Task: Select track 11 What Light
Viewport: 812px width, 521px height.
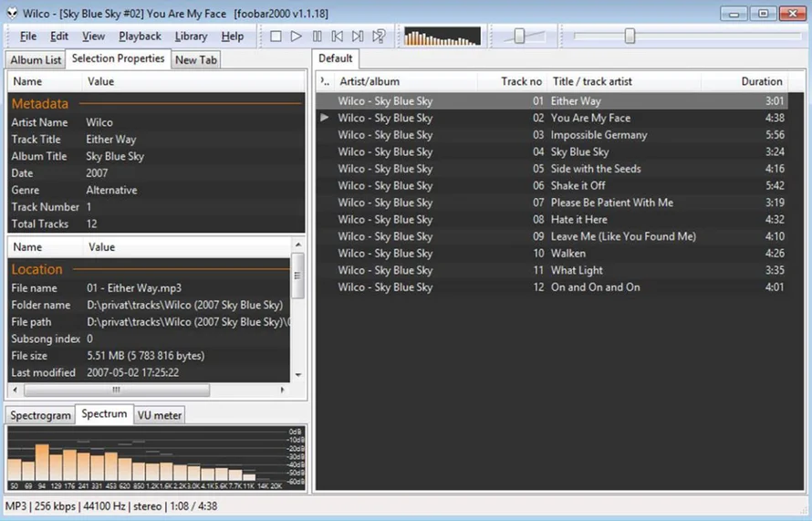Action: [552, 270]
